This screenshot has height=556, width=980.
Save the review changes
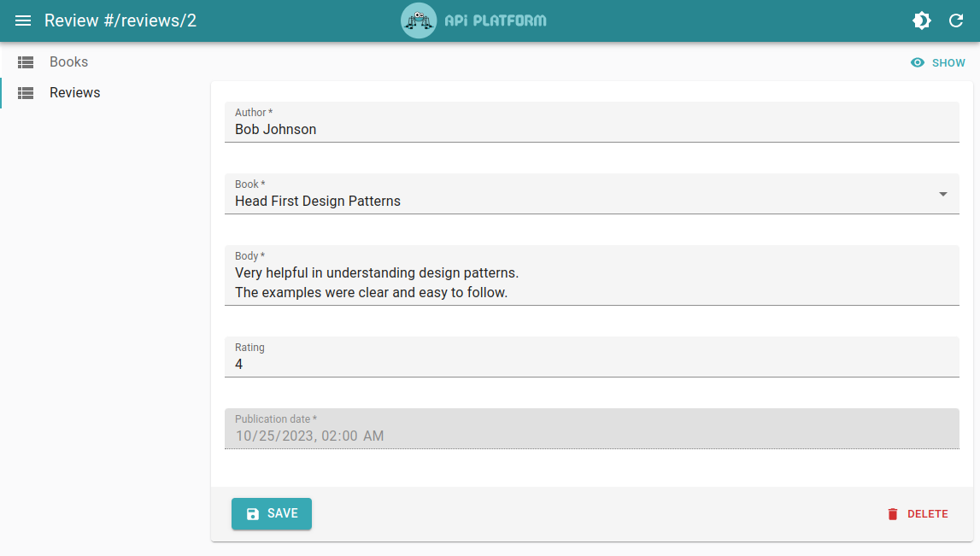[271, 513]
